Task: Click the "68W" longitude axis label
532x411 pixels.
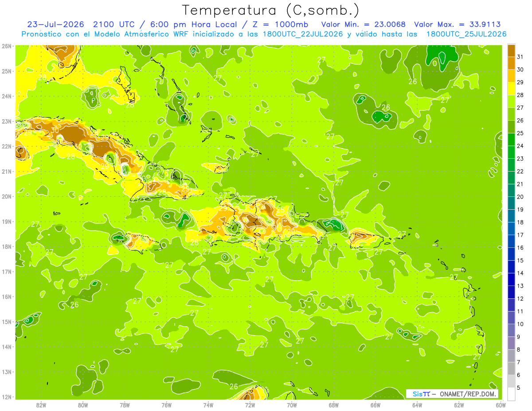Action: [x=334, y=405]
